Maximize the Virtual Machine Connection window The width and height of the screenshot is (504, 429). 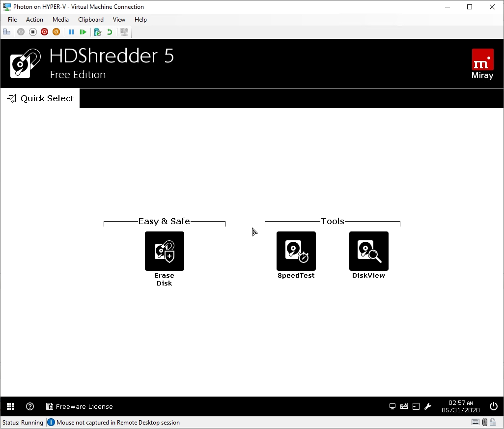pos(470,7)
